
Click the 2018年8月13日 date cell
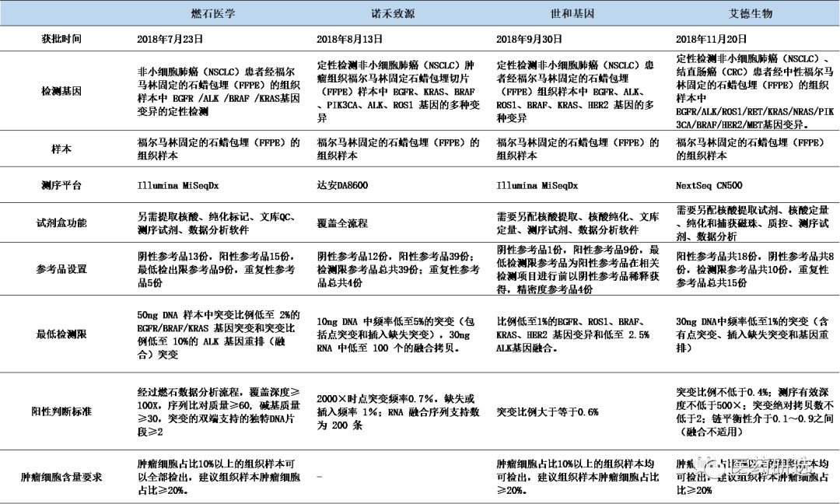[x=351, y=39]
